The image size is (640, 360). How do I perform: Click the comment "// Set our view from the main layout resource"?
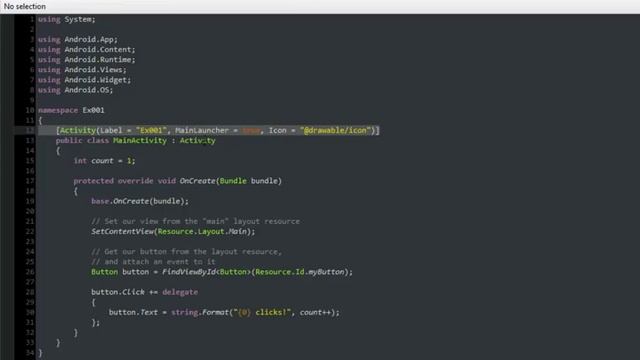click(196, 221)
